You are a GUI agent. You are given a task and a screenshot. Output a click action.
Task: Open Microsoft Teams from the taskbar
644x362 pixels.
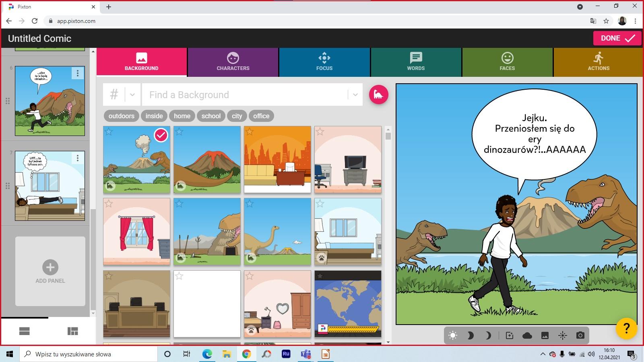[306, 354]
